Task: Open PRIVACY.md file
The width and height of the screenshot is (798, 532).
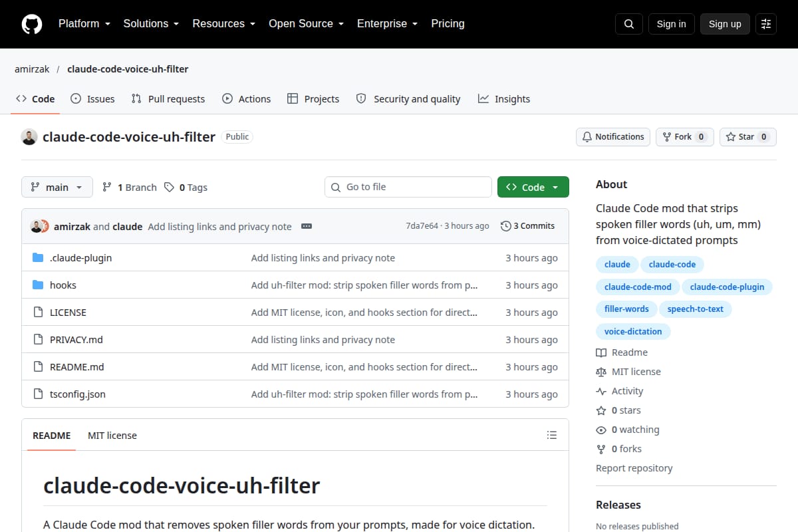Action: [76, 340]
